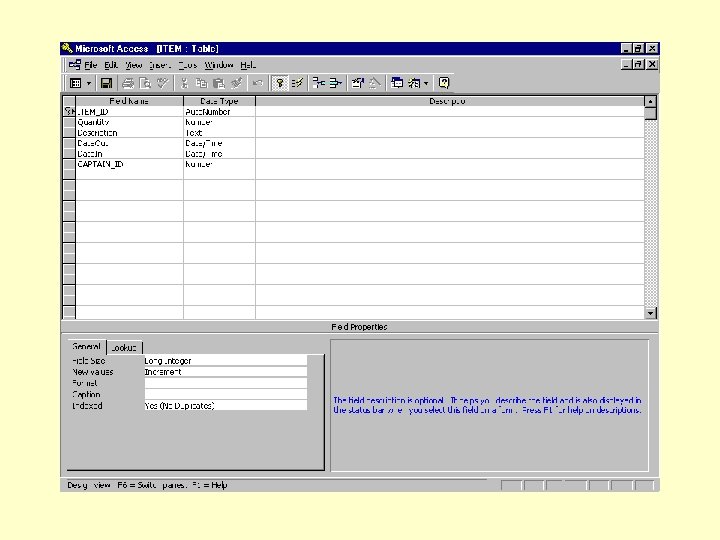Open the View menu
Viewport: 720px width, 540px height.
[x=134, y=65]
